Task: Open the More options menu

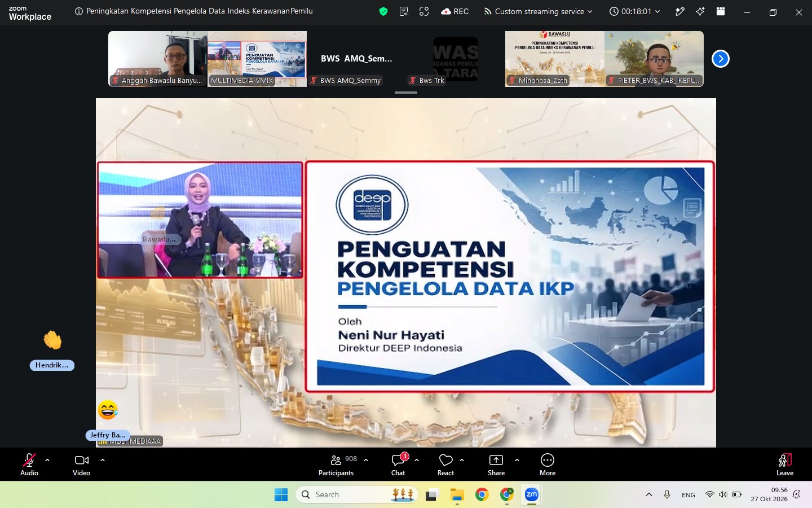Action: click(x=548, y=465)
